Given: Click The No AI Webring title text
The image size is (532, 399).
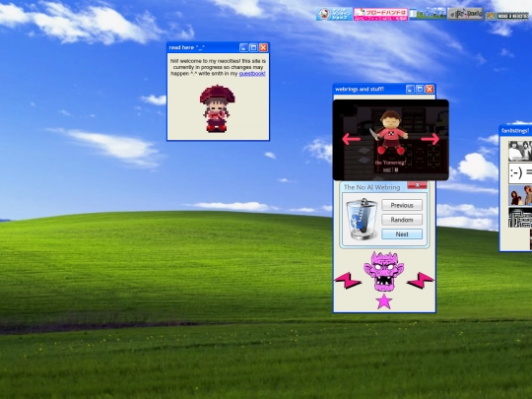Looking at the screenshot, I should click(x=371, y=187).
